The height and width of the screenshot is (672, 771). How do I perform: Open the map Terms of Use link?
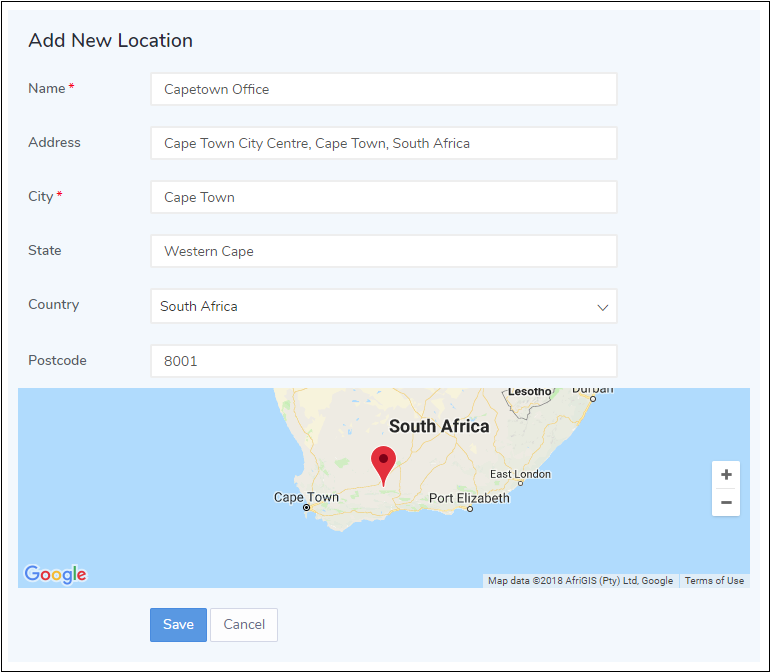714,581
